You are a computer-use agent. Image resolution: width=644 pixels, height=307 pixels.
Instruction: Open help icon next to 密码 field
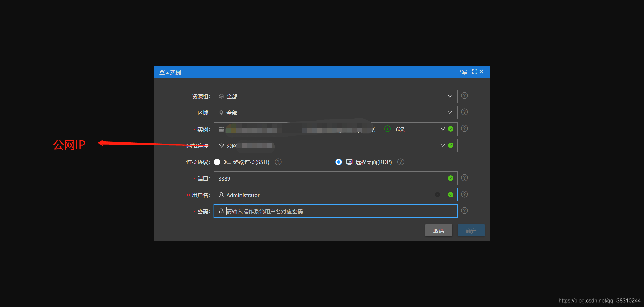click(x=464, y=211)
